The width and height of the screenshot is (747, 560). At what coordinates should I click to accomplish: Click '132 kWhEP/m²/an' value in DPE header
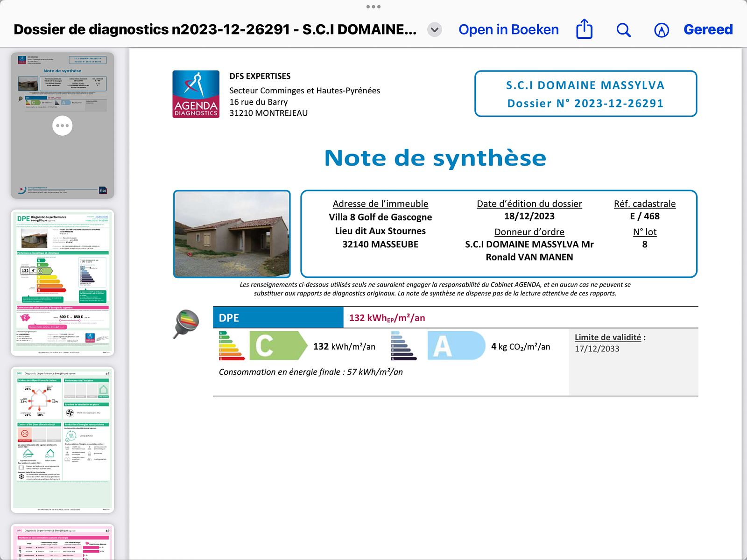coord(387,318)
